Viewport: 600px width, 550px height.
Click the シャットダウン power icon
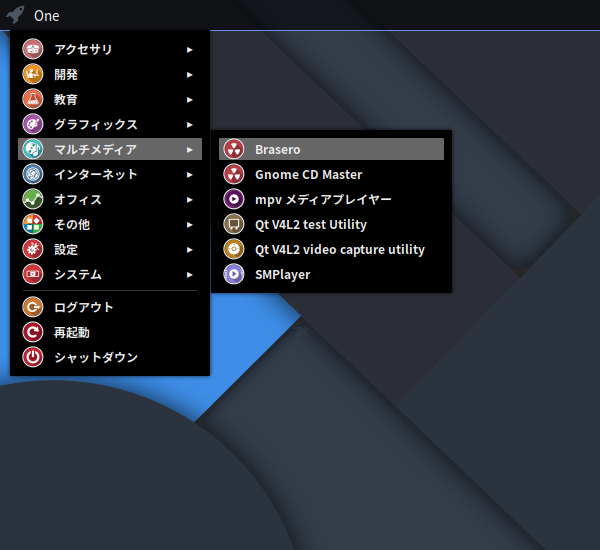pos(33,357)
